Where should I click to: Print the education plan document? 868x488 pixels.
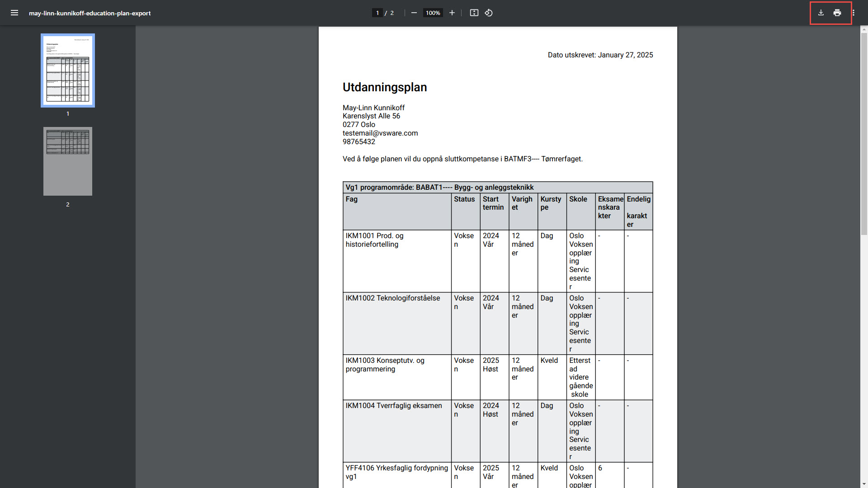[x=837, y=13]
